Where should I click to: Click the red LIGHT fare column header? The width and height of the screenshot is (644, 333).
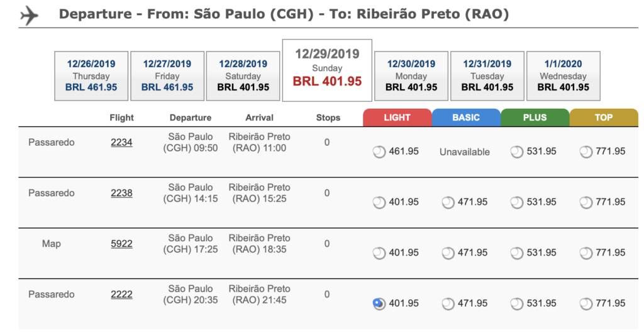pyautogui.click(x=397, y=117)
